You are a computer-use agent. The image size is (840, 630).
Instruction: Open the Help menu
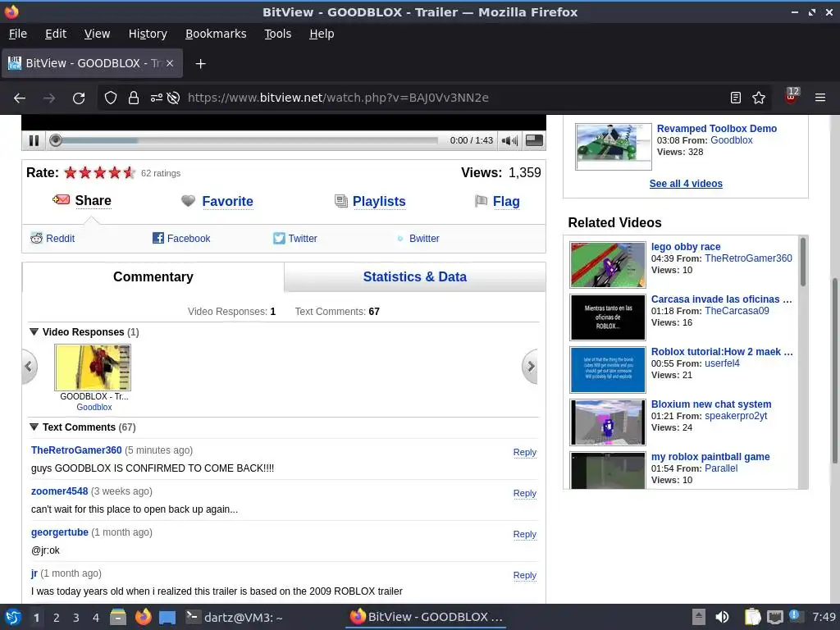(x=322, y=34)
